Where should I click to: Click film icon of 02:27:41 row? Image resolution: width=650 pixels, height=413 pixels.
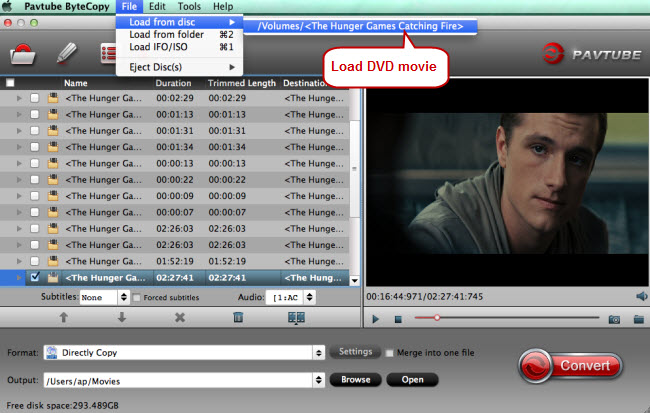(x=53, y=277)
